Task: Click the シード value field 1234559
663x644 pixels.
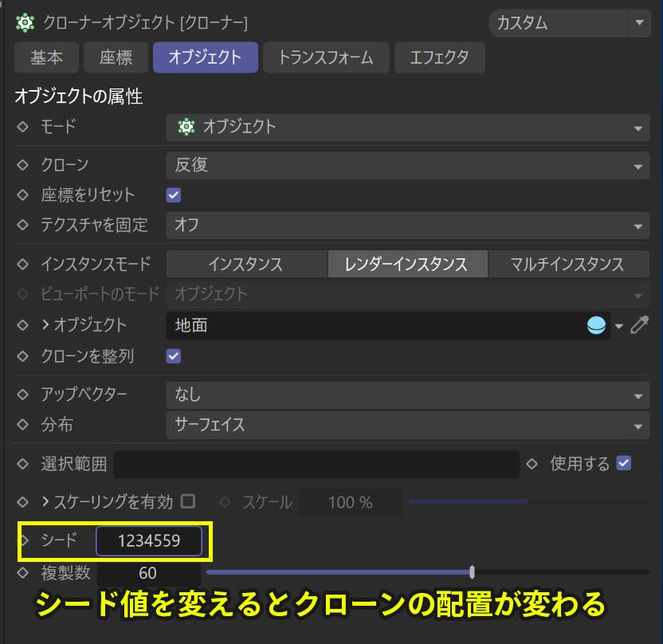Action: point(149,541)
